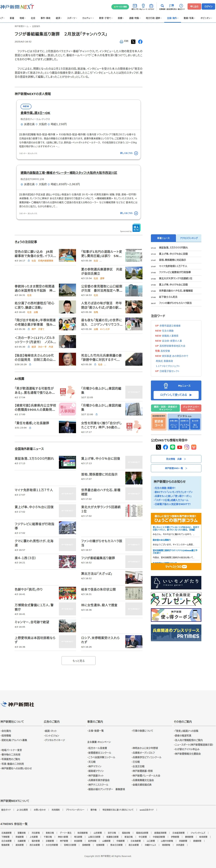The image size is (216, 868).
Task: Open the 新着 navigation item
Action: point(12,18)
